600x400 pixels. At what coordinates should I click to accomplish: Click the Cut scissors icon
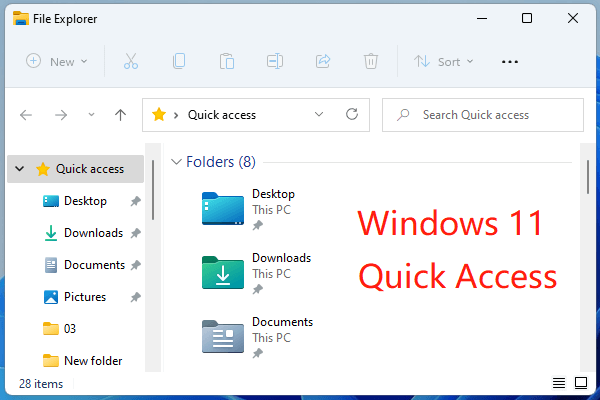pos(130,61)
